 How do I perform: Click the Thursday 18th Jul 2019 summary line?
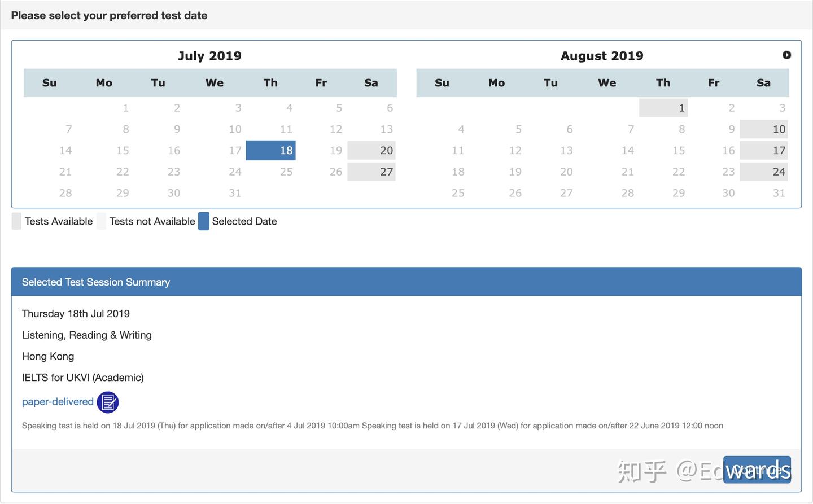click(76, 313)
